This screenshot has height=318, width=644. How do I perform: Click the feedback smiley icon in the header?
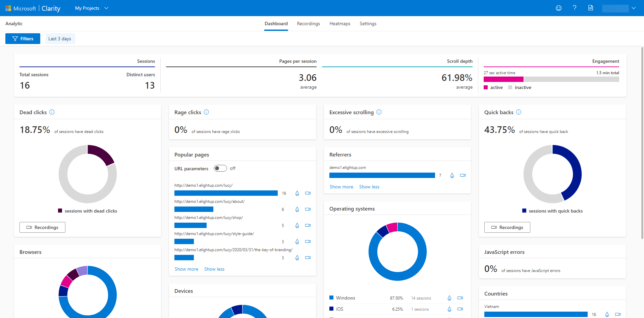(559, 8)
